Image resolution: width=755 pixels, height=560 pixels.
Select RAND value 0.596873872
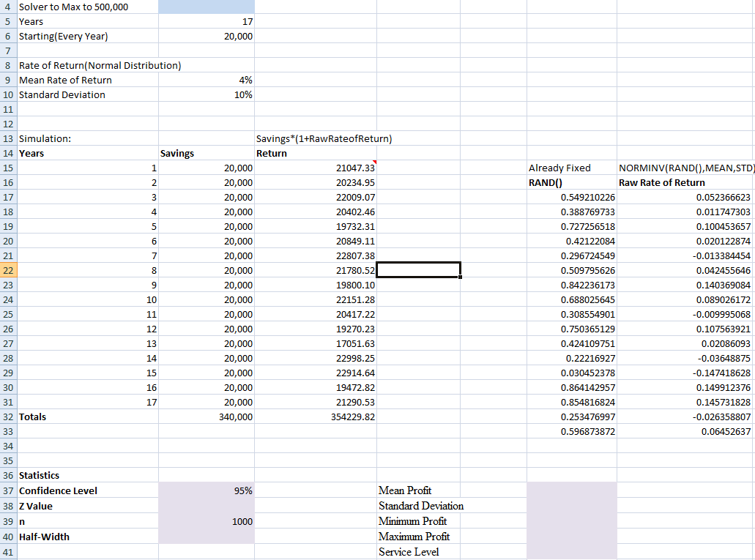click(572, 431)
